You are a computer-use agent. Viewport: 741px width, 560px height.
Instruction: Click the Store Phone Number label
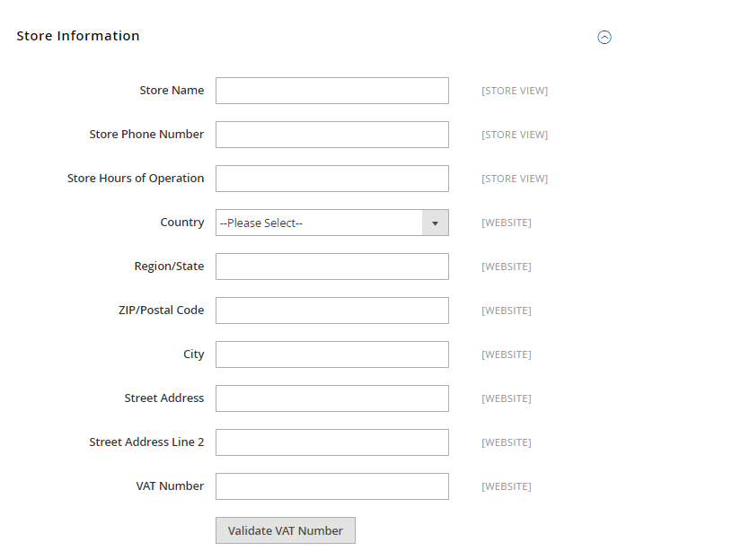146,134
